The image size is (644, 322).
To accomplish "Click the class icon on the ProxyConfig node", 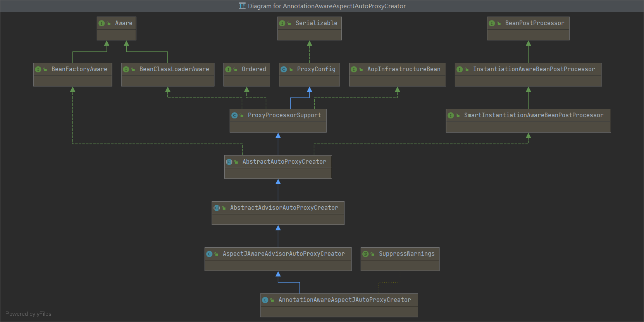I will pos(284,69).
